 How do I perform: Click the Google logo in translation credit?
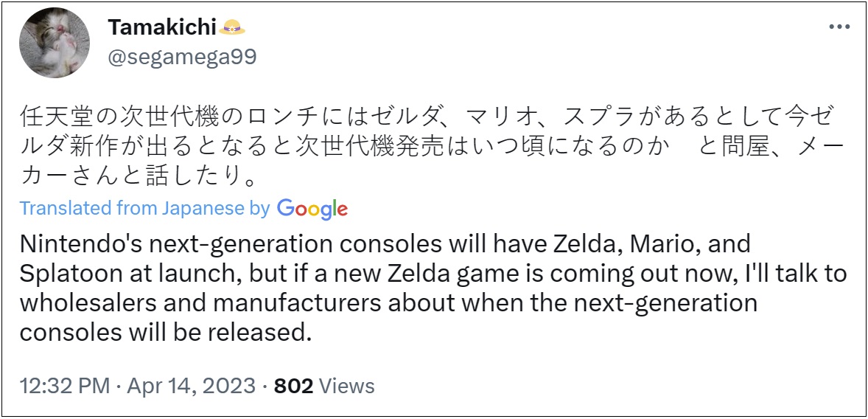(x=312, y=209)
